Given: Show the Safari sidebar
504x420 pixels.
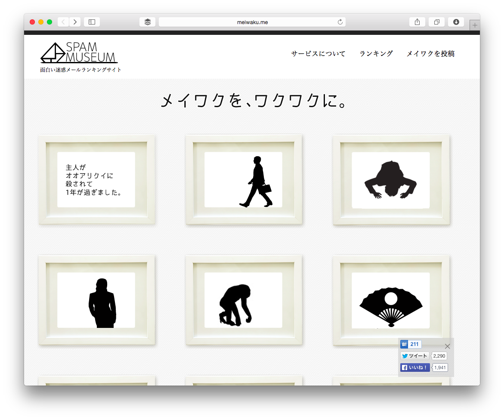Looking at the screenshot, I should 92,22.
